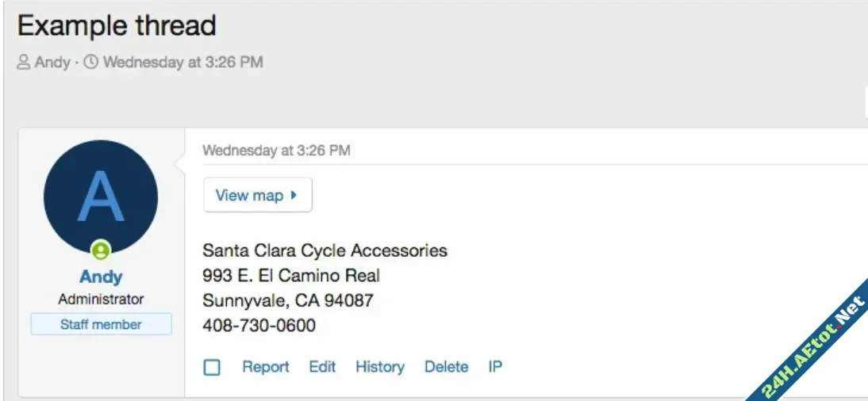Click the post timestamp above View map
Image resolution: width=868 pixels, height=401 pixels.
pyautogui.click(x=276, y=150)
